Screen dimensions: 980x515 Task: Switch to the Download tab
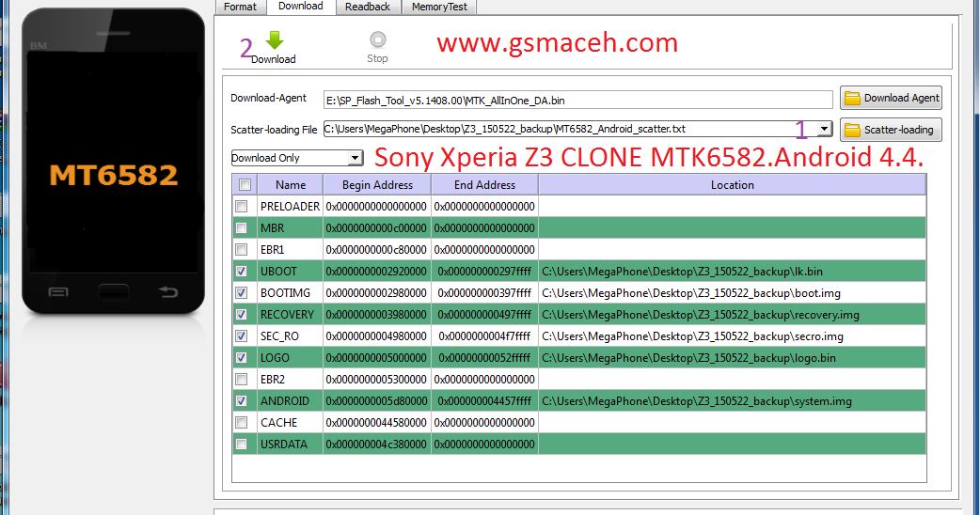[301, 7]
